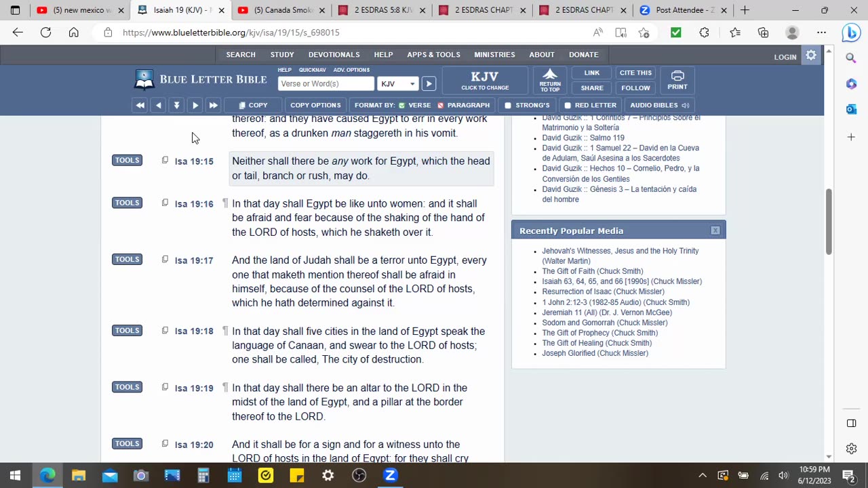Click the Copy button in toolbar

[253, 105]
